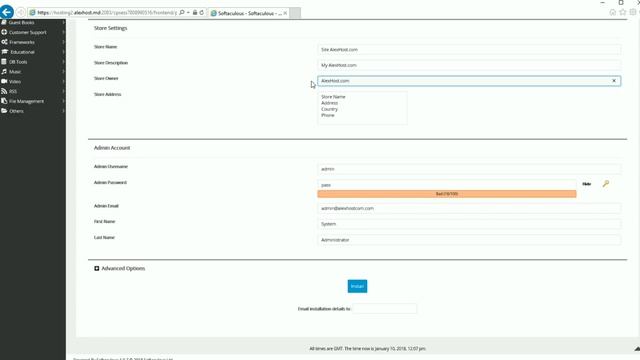This screenshot has height=360, width=640.
Task: Clear the Store Owner field with X
Action: click(614, 81)
